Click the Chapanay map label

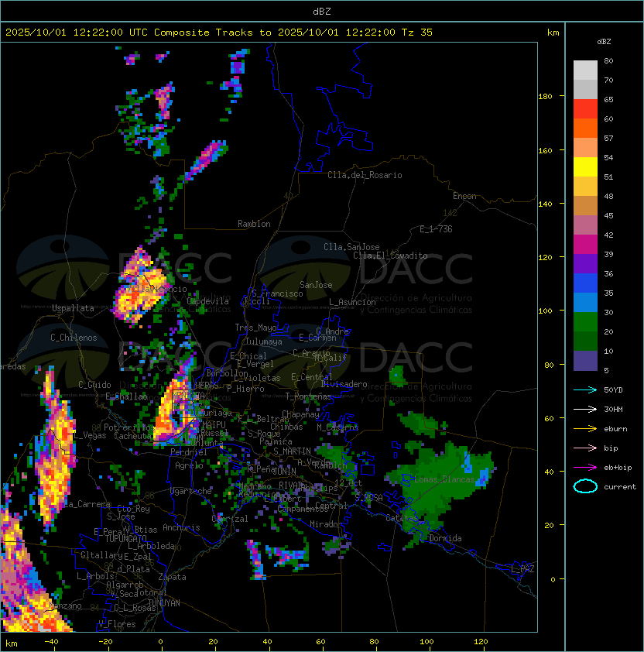[300, 414]
